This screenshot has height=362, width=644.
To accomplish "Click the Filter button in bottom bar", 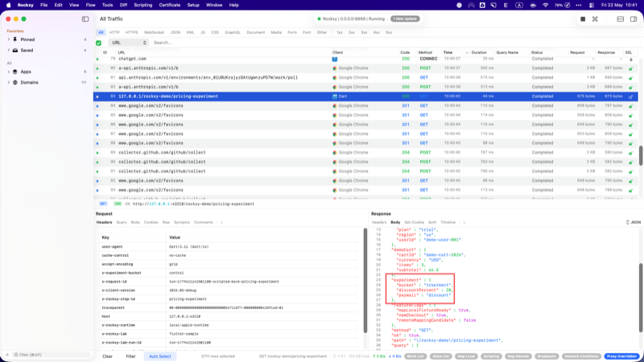I will coord(130,356).
